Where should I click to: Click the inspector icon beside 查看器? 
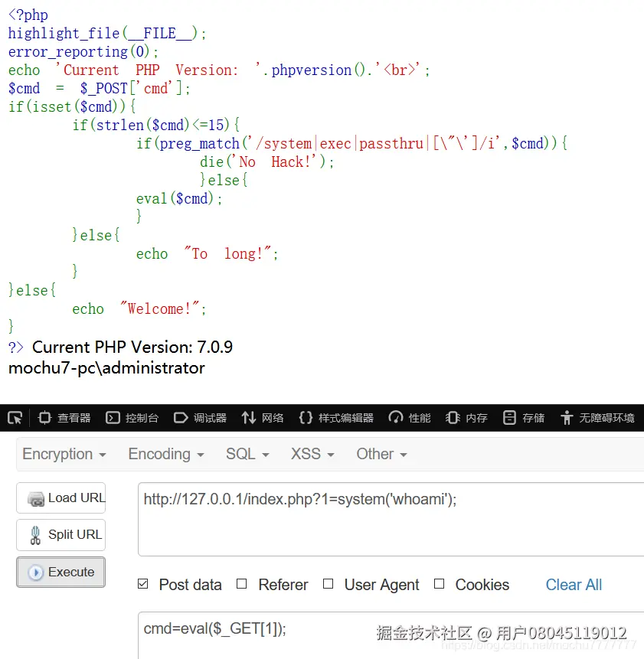44,418
